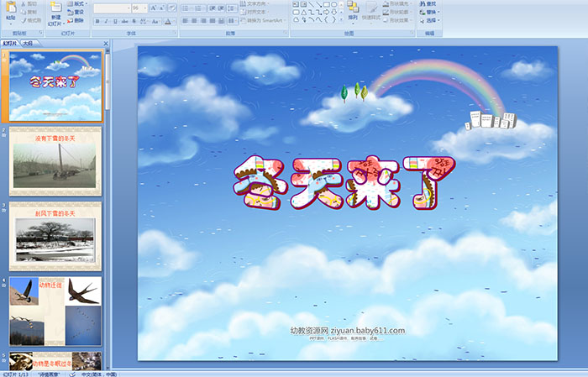
Task: Select the Down Arrow block shape
Action: pos(334,12)
